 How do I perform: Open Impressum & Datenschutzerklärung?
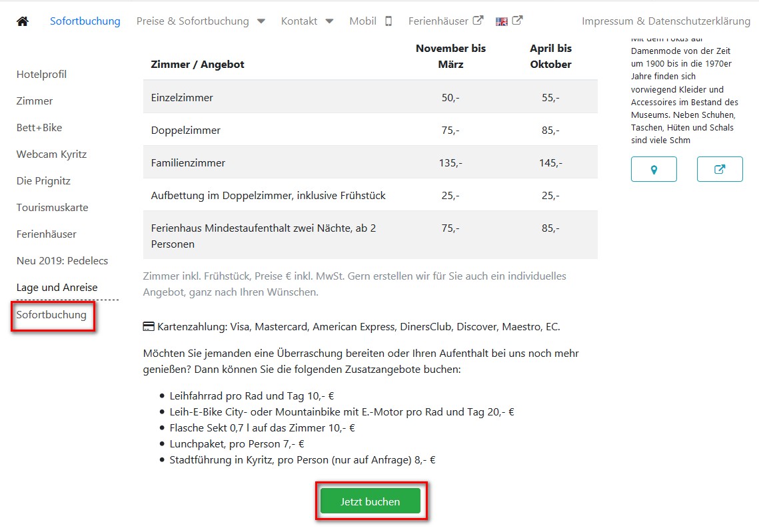click(x=666, y=21)
